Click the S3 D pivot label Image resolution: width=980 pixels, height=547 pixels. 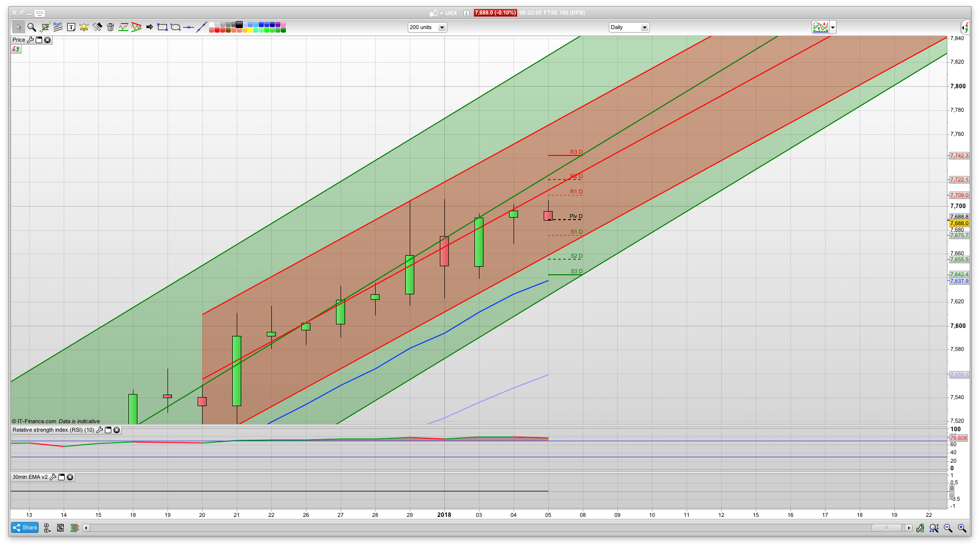(x=576, y=271)
